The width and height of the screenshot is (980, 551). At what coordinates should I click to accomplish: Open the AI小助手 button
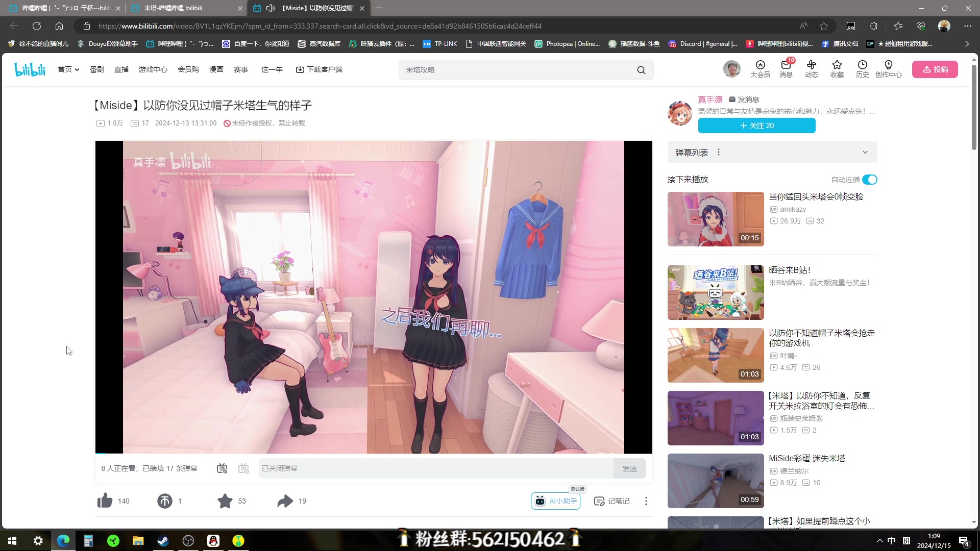point(556,501)
